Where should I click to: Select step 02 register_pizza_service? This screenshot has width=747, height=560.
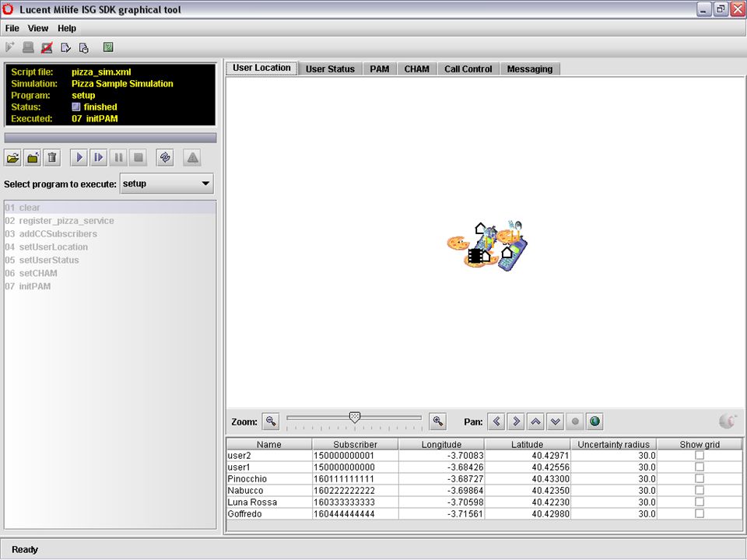tap(110, 221)
